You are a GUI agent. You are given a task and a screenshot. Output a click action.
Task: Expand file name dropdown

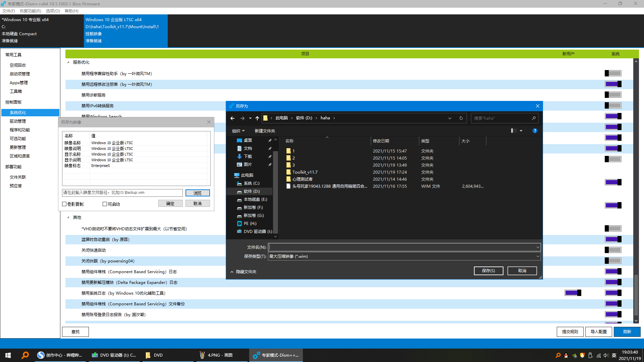pos(538,247)
